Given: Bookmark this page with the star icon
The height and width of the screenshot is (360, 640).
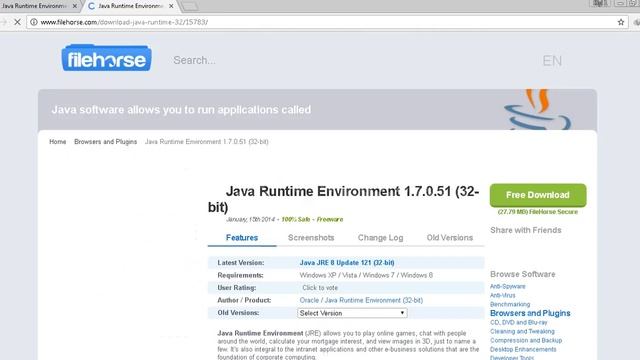Looking at the screenshot, I should pos(621,22).
